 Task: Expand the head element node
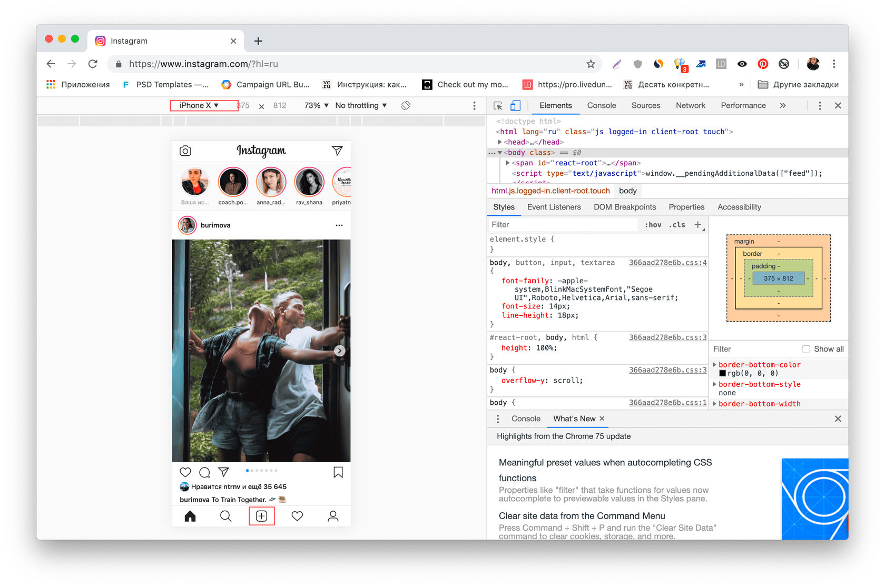coord(500,142)
